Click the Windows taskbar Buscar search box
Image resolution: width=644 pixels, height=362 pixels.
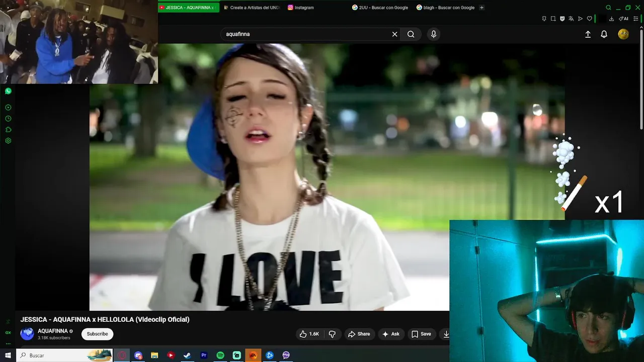(65, 355)
